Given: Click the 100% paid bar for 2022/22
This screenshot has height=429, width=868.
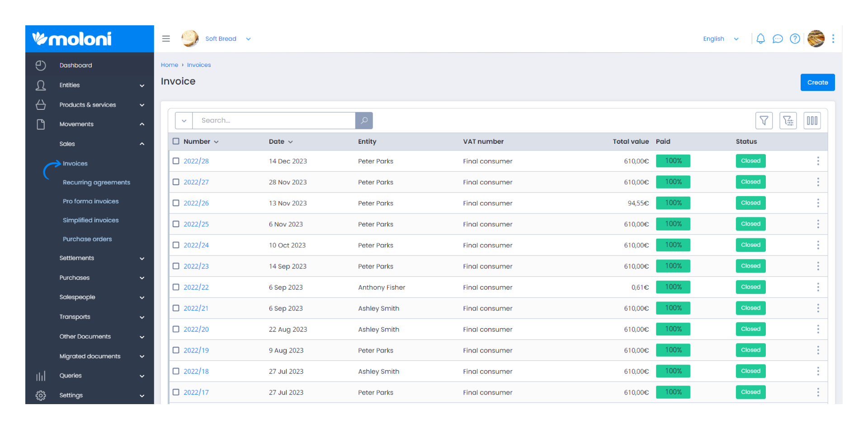Looking at the screenshot, I should click(673, 287).
